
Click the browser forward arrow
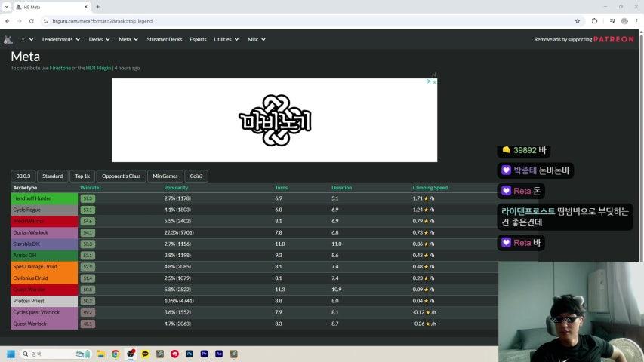click(20, 21)
